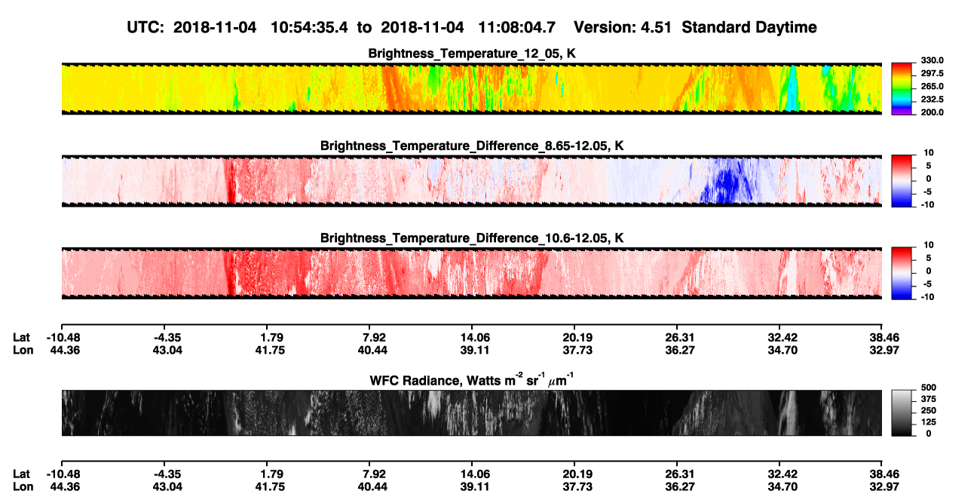Select the 8.65-12.05 temperature difference image strip

coord(471,180)
